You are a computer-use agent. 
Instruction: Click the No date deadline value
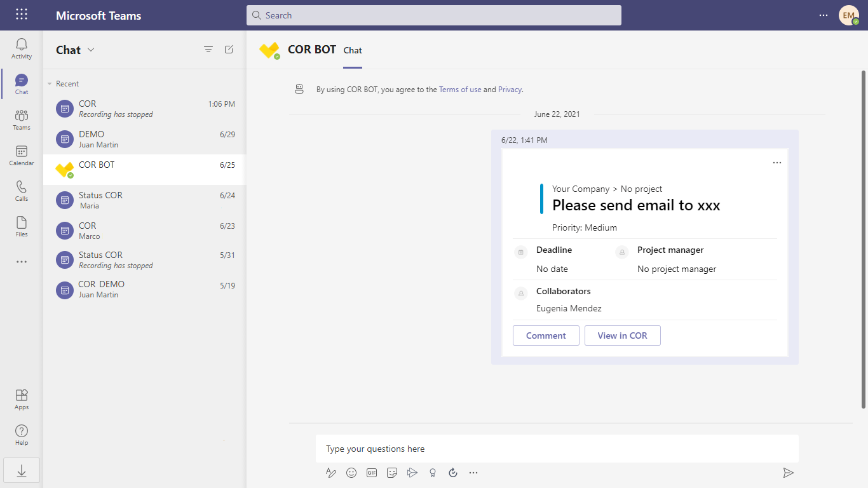coord(552,269)
